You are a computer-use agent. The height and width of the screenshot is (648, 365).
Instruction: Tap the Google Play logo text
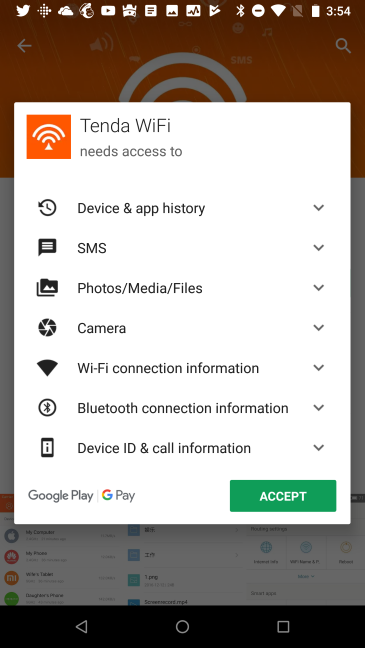60,496
